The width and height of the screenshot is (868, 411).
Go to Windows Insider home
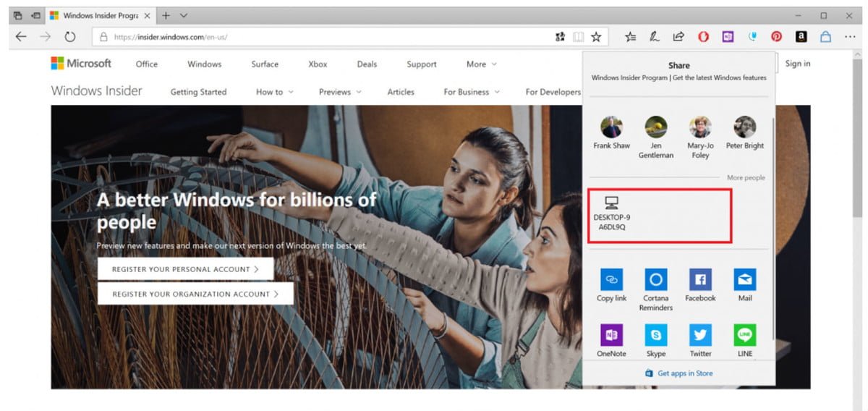point(97,90)
